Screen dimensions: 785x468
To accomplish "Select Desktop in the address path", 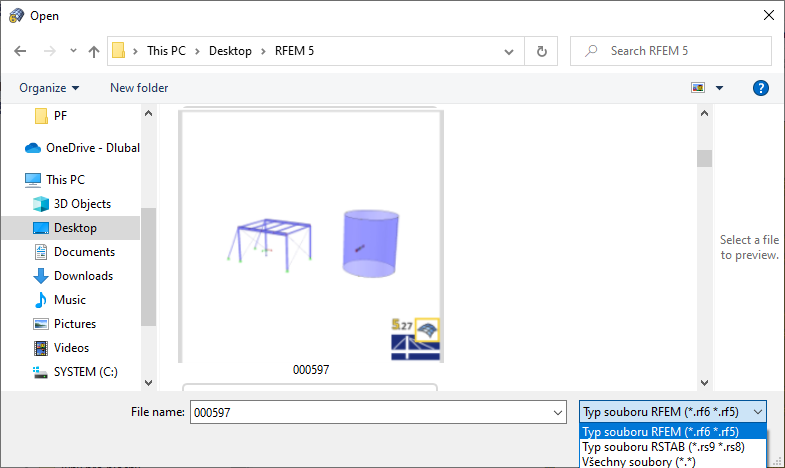I will [230, 51].
